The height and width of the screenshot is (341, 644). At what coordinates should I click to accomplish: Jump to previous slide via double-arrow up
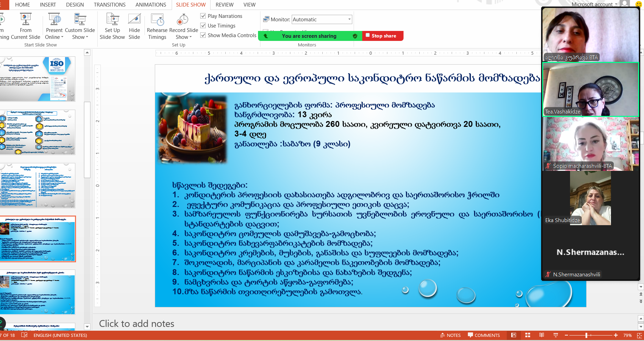pyautogui.click(x=641, y=294)
